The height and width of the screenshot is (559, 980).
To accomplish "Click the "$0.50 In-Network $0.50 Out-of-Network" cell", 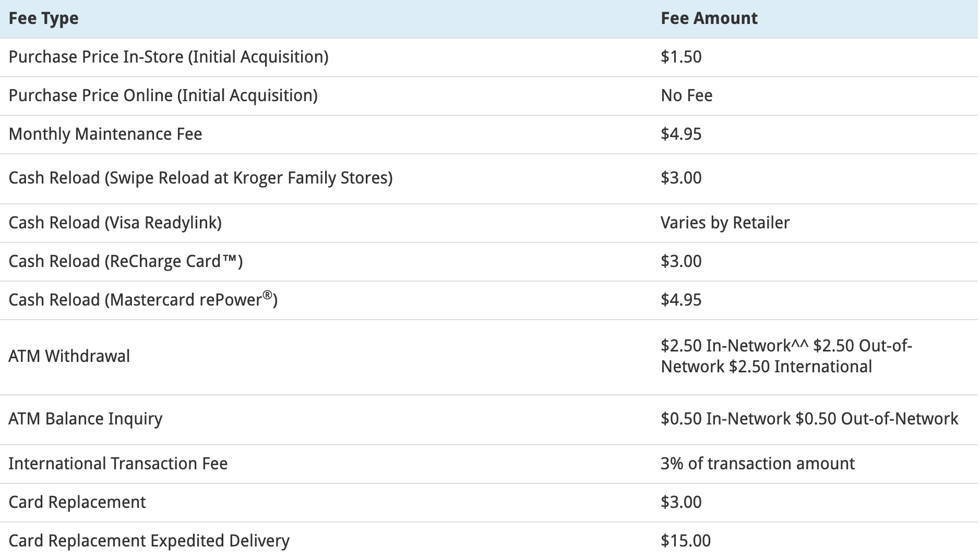I will coord(809,419).
